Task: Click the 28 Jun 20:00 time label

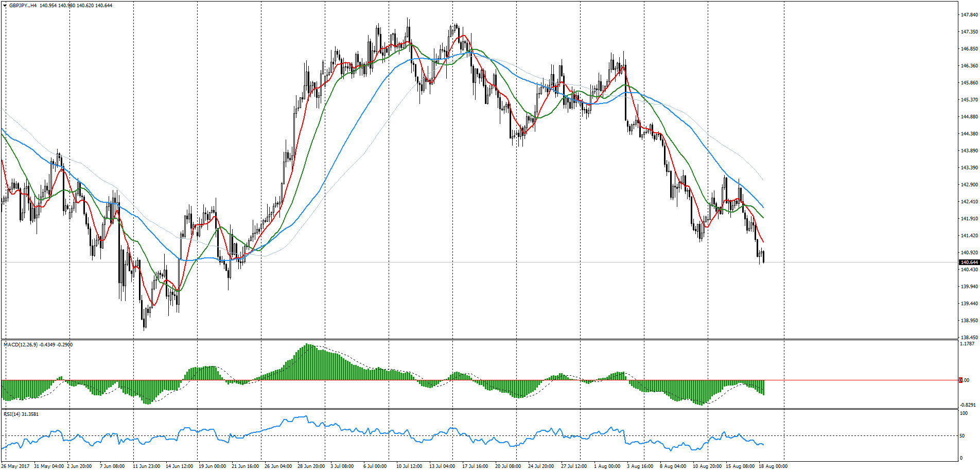Action: point(311,466)
